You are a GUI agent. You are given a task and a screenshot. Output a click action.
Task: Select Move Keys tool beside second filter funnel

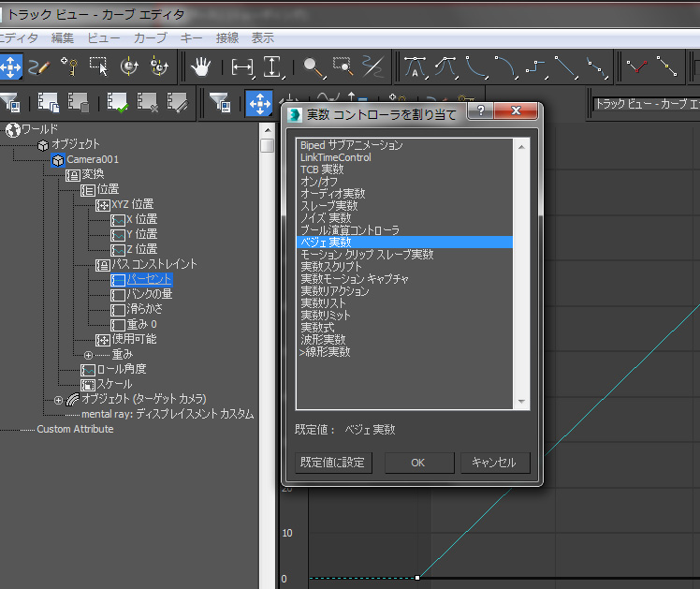(x=259, y=103)
